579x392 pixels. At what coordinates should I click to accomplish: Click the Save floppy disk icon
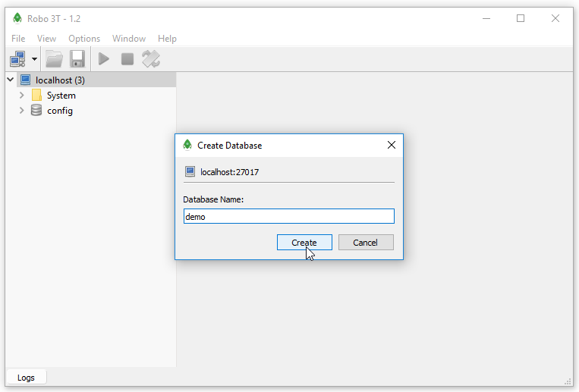77,59
